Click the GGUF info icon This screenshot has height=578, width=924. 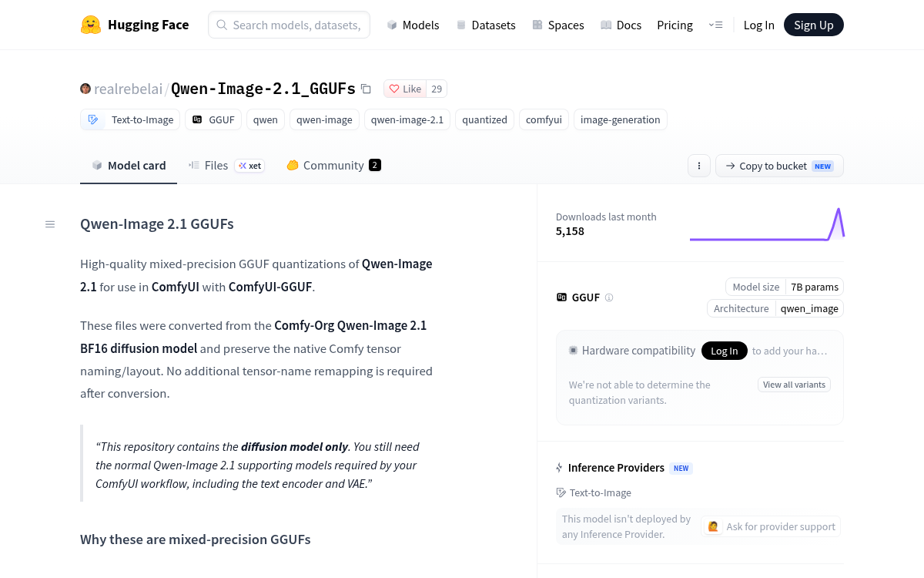[x=609, y=297]
